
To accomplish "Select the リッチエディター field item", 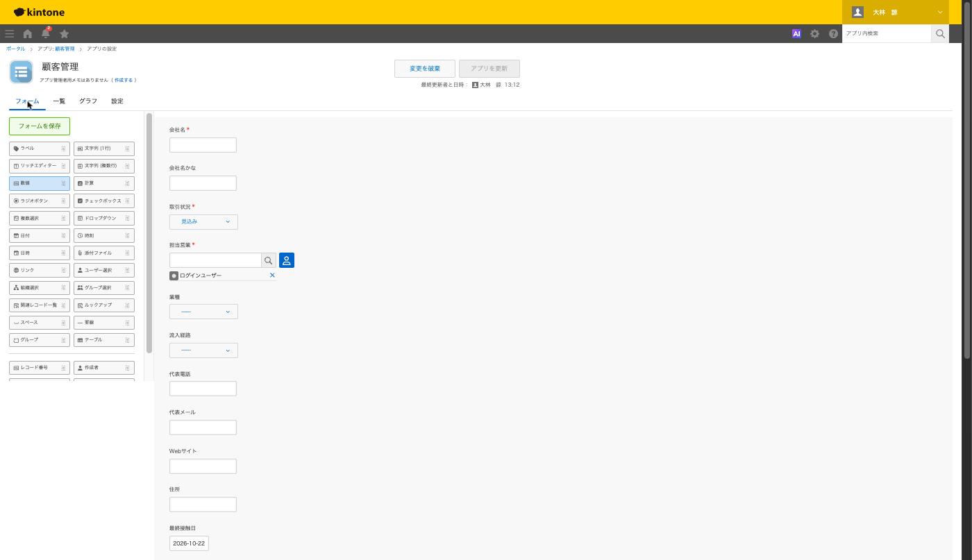I will tap(40, 166).
